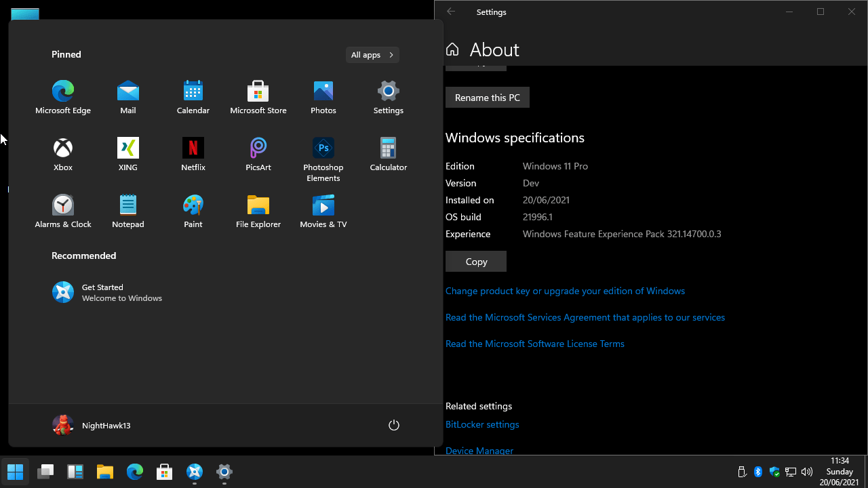
Task: Click Rename this PC button
Action: 488,98
